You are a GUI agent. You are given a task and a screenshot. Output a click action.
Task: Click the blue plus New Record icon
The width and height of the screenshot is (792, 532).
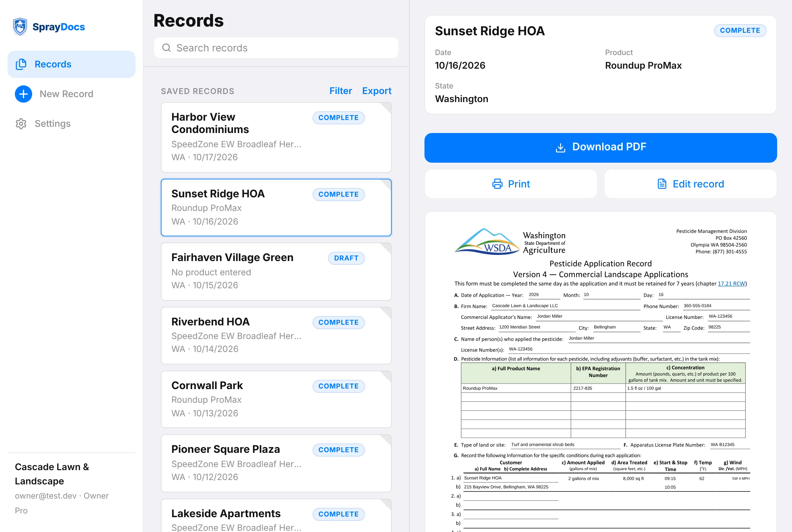point(24,94)
